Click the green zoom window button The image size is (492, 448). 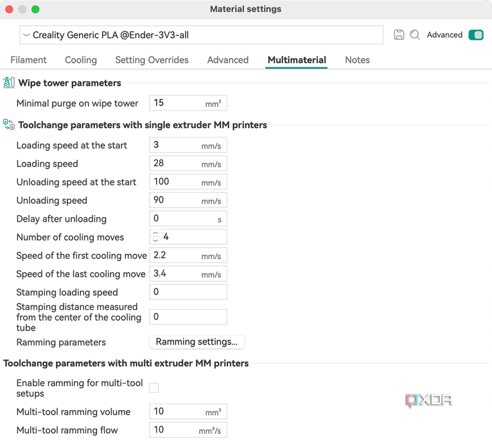pos(35,9)
